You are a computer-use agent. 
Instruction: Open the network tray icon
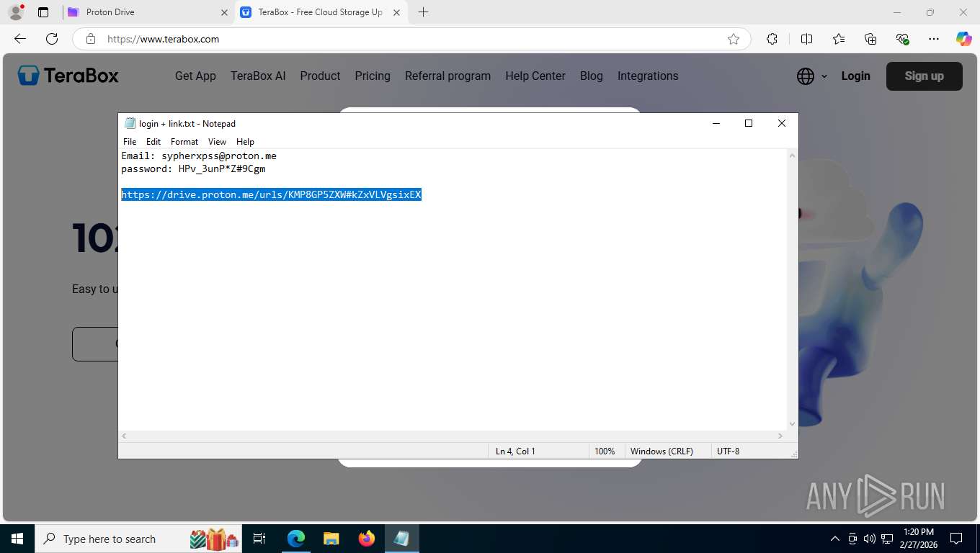coord(887,539)
